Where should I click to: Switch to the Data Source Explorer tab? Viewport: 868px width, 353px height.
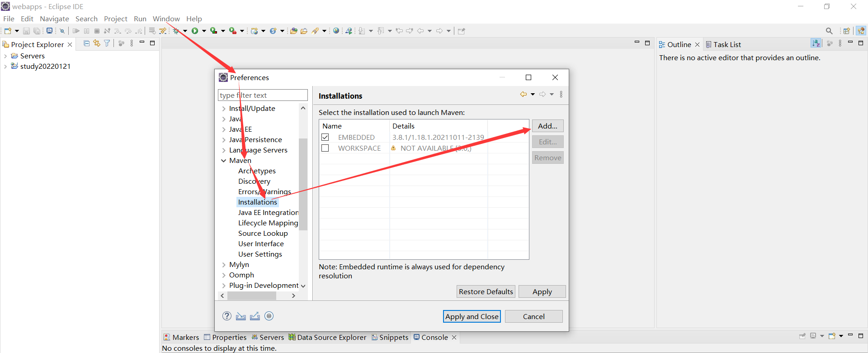pyautogui.click(x=328, y=337)
